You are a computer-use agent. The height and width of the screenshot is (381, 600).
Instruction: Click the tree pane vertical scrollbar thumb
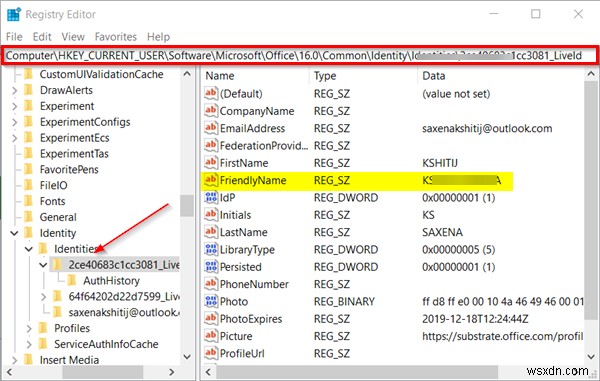[x=187, y=206]
